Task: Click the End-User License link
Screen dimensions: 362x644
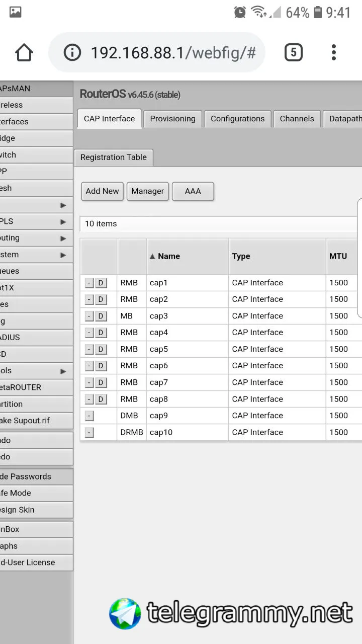Action: [36, 562]
